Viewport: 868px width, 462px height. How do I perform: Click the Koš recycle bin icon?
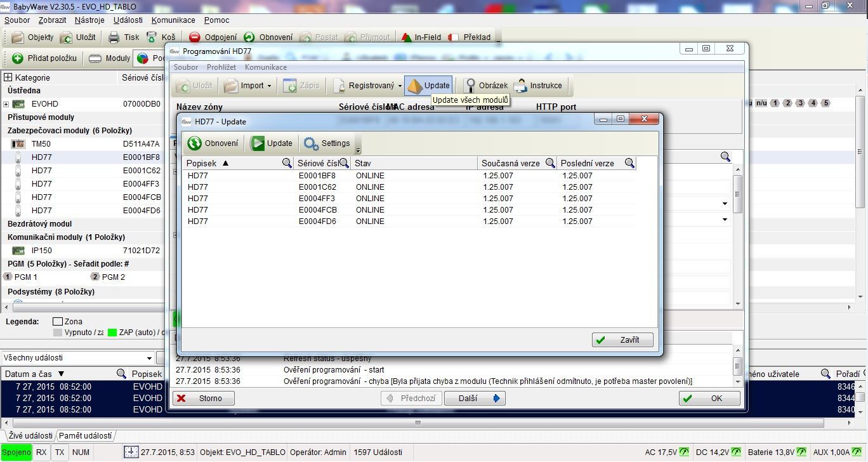tap(152, 37)
